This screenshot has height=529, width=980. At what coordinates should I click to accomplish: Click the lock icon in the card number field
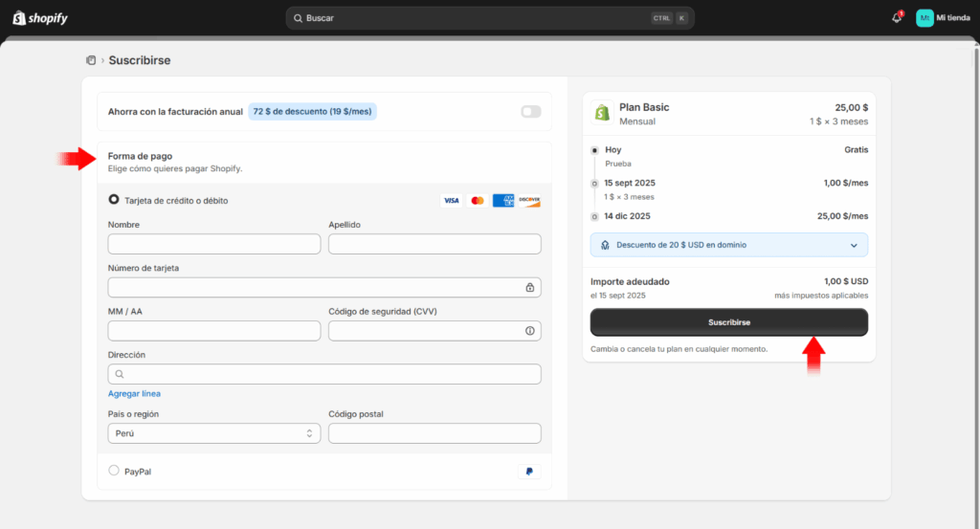point(529,287)
